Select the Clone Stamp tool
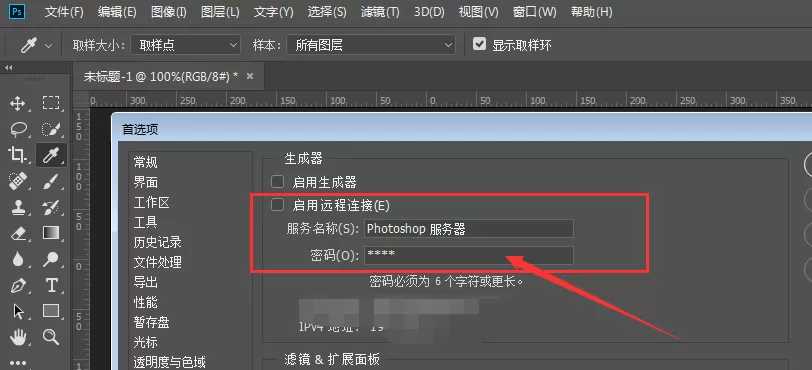The height and width of the screenshot is (370, 812). point(18,207)
